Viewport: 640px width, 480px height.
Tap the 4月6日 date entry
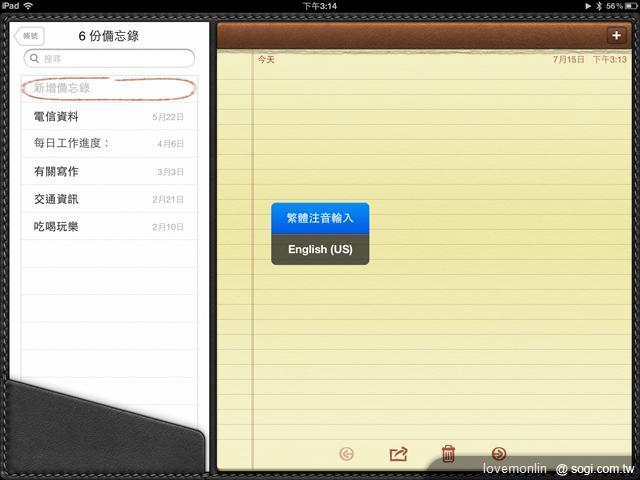[171, 144]
